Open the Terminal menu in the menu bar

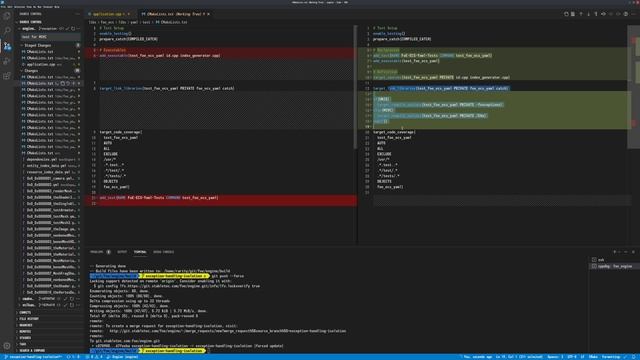[47, 7]
